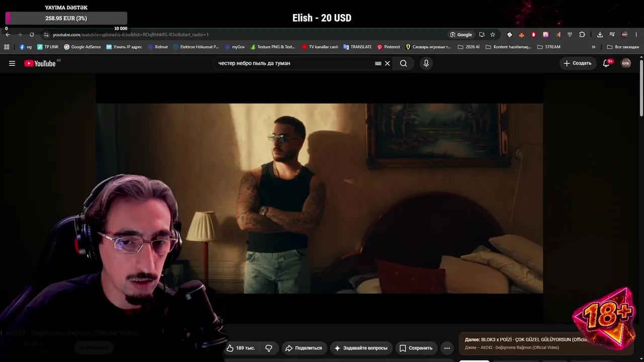Open the TRANSLATE bookmark
Screen dimensions: 644x362
[x=357, y=47]
